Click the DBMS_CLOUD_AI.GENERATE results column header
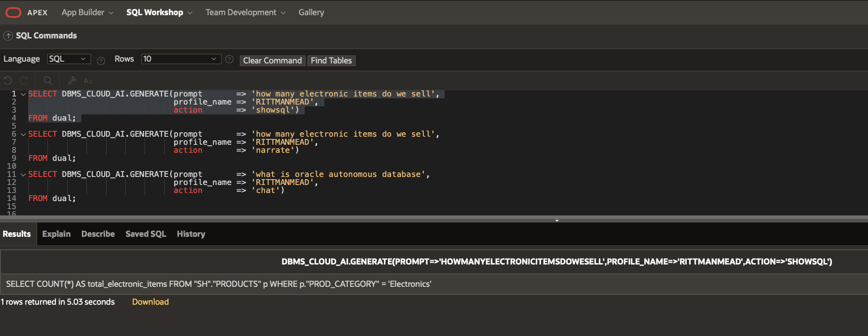 tap(557, 262)
